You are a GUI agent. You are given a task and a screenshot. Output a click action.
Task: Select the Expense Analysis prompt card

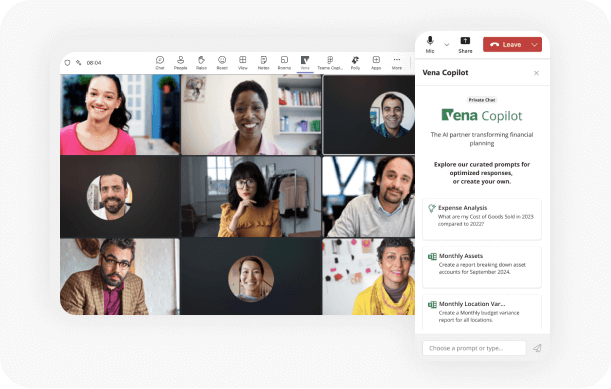(x=482, y=219)
